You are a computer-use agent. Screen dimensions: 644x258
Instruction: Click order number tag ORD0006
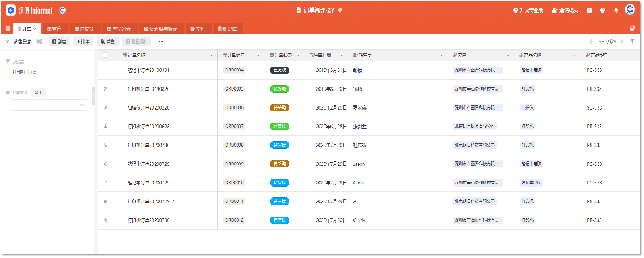[x=234, y=108]
